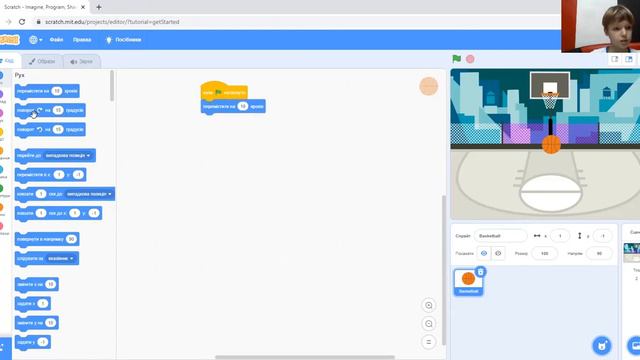The image size is (640, 360).
Task: Reset workspace zoom with equals button
Action: click(429, 342)
